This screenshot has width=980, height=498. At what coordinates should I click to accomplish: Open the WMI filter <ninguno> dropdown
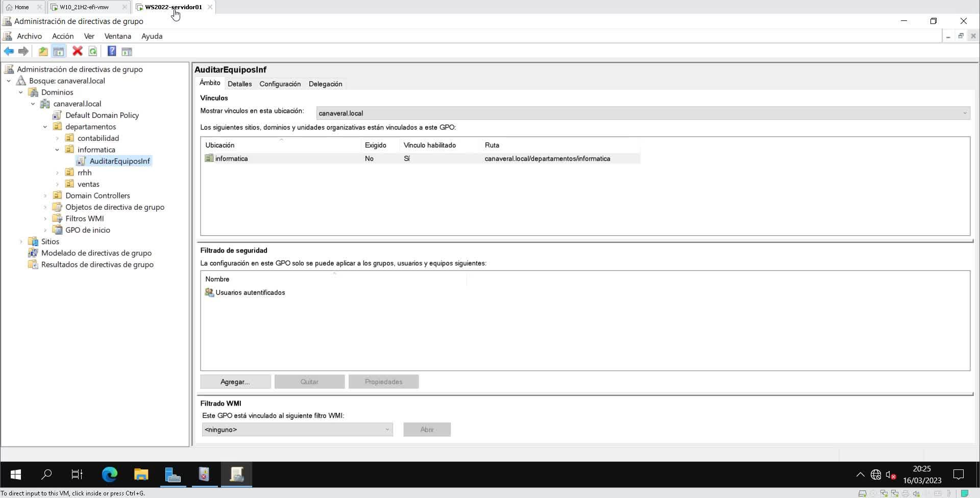(298, 430)
